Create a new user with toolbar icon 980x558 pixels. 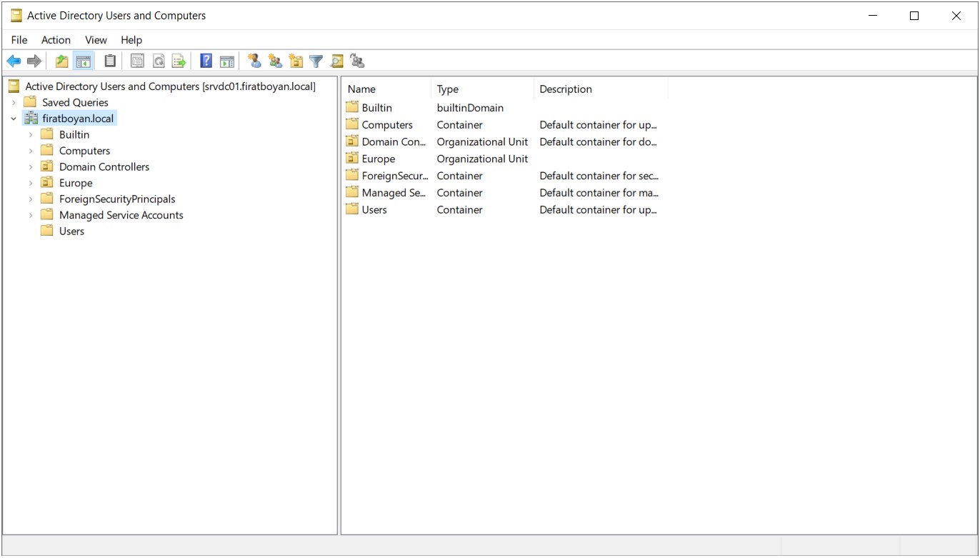(254, 61)
